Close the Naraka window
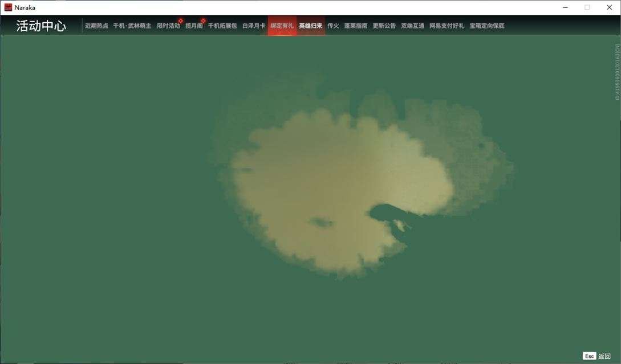This screenshot has height=364, width=621. (609, 7)
